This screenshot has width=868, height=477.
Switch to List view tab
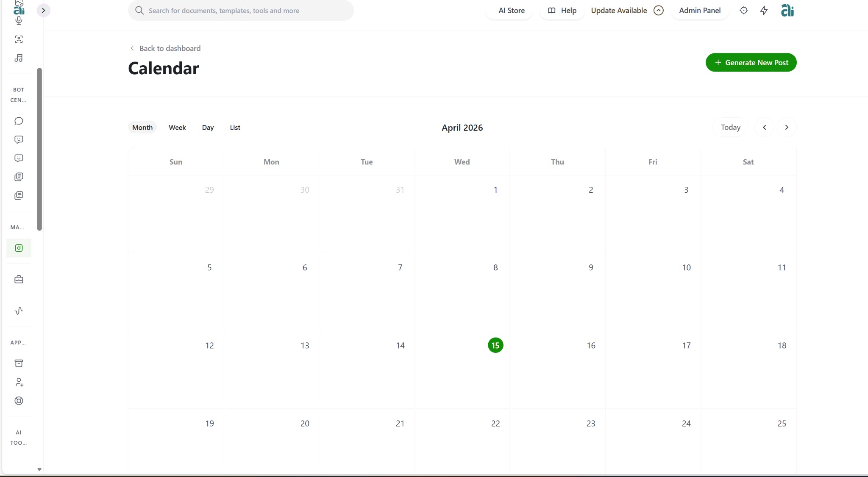(235, 128)
